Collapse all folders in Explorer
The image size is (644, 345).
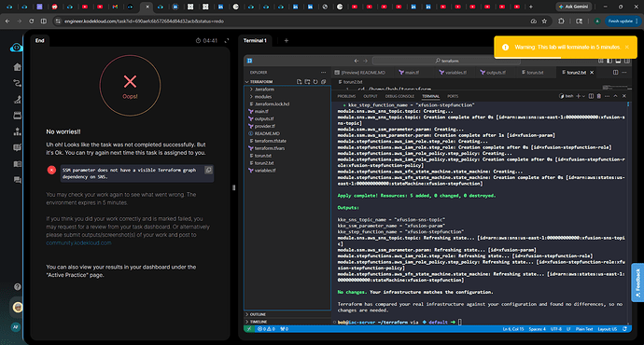coord(324,82)
